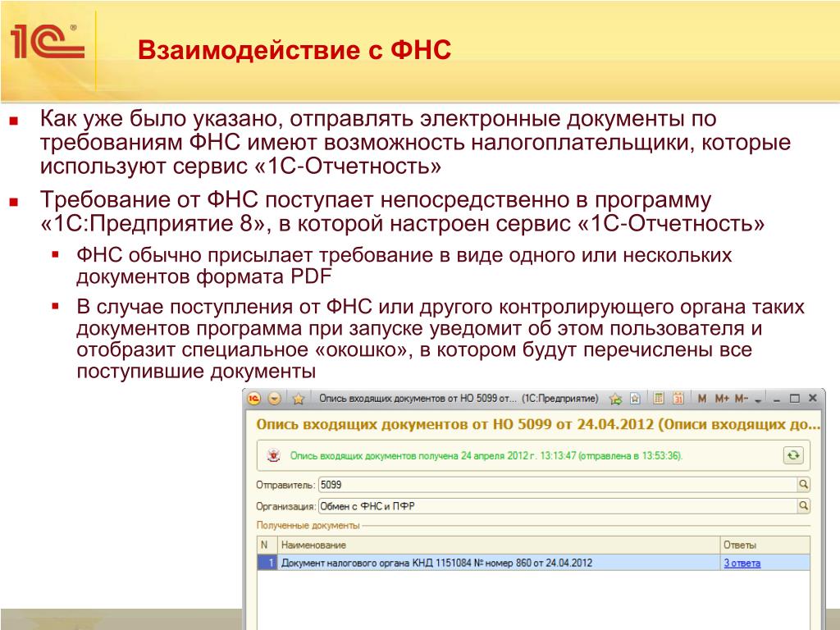Expand the small toolbar options arrow after M-
The height and width of the screenshot is (630, 840).
coord(758,400)
